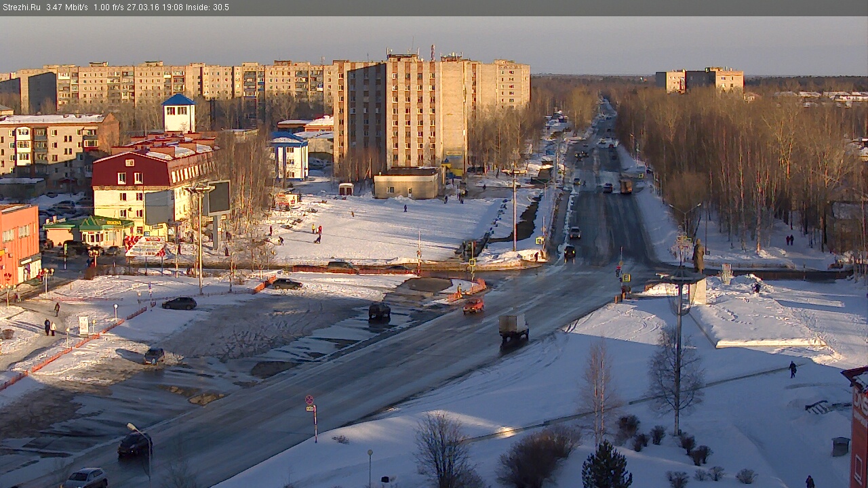Viewport: 868px width, 488px height.
Task: Select the 3.47 Mbit/s bitrate value
Action: click(67, 7)
